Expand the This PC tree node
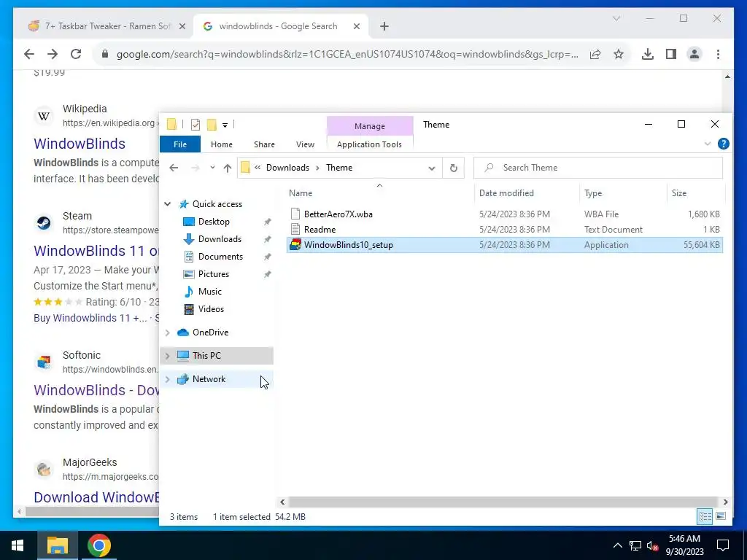 167,356
